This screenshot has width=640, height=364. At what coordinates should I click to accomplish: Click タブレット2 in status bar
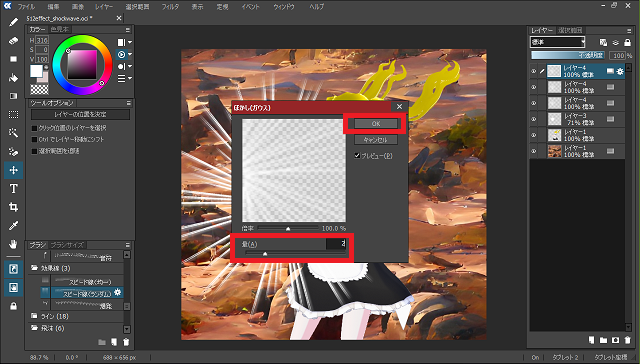[x=565, y=357]
